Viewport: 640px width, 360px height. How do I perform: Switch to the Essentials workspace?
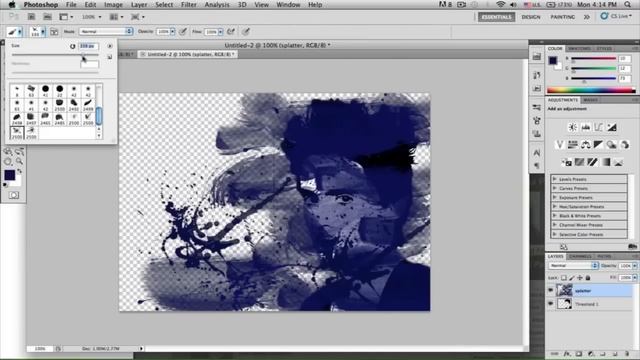[496, 17]
